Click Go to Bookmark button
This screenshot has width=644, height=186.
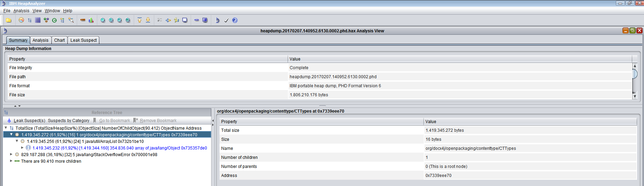pos(112,121)
